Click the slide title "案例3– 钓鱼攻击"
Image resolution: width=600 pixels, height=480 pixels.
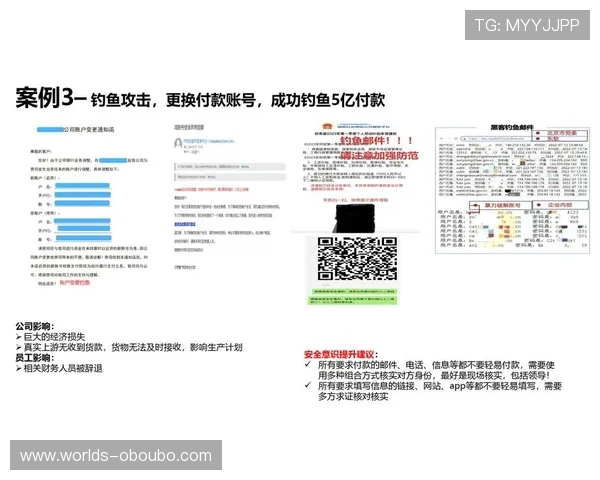pos(83,98)
